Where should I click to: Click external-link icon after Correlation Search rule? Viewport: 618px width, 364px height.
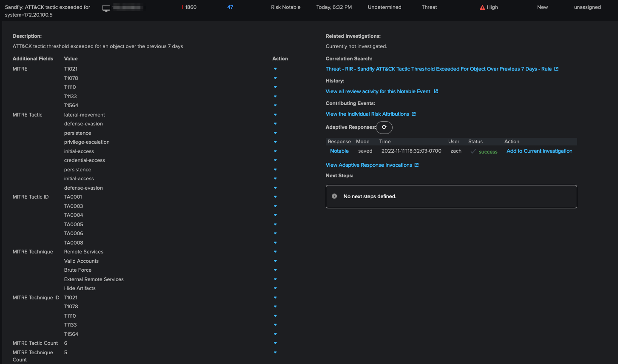pos(556,69)
